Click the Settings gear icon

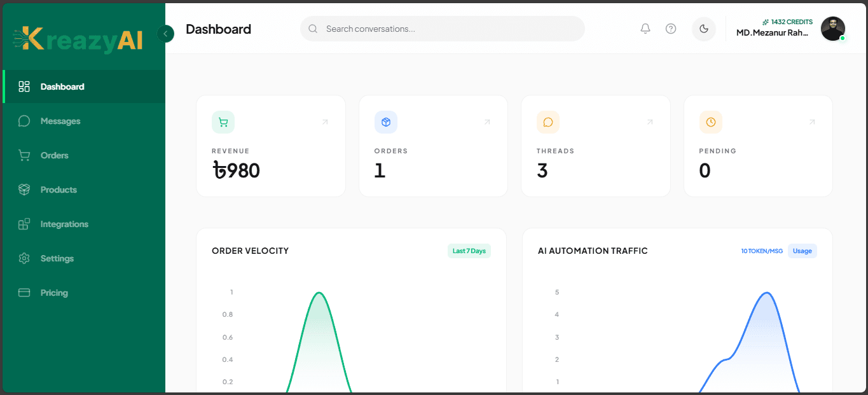(x=24, y=258)
